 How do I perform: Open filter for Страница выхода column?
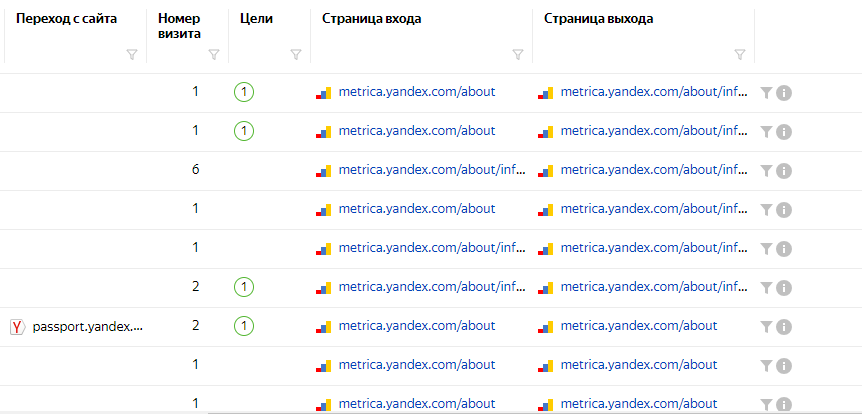coord(740,54)
